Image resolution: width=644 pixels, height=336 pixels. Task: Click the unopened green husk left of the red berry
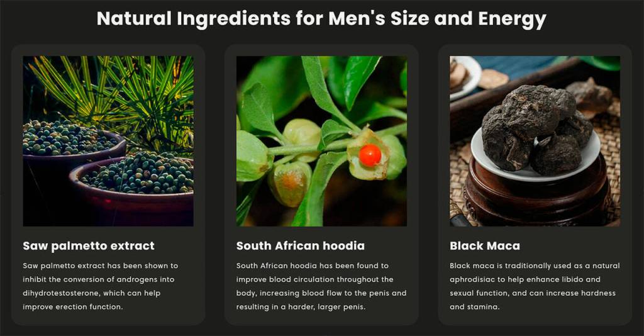[x=302, y=133]
